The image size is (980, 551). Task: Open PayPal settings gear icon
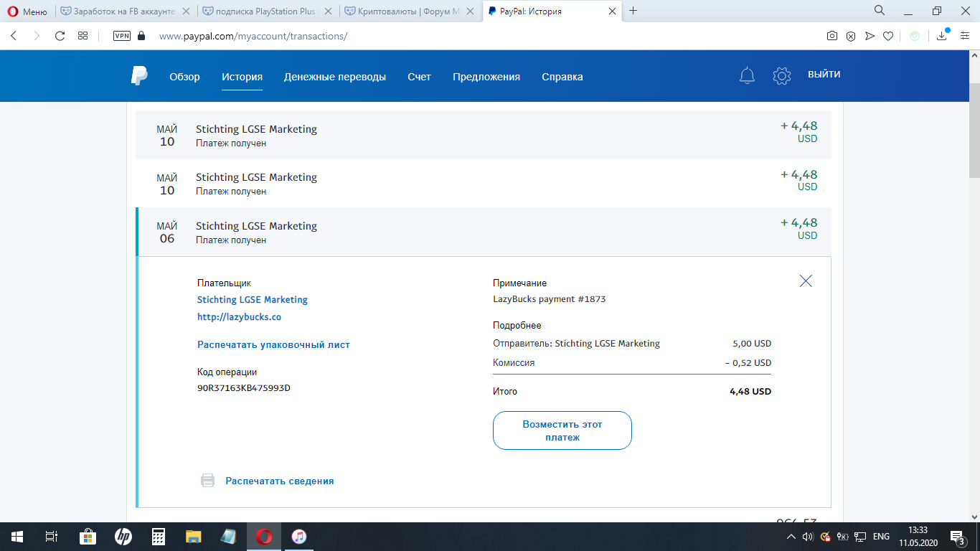click(781, 75)
